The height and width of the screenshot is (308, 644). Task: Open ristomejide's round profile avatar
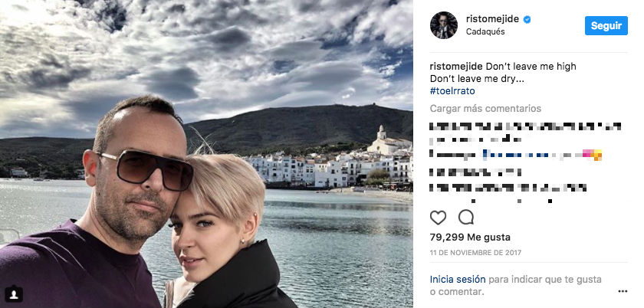pos(444,25)
